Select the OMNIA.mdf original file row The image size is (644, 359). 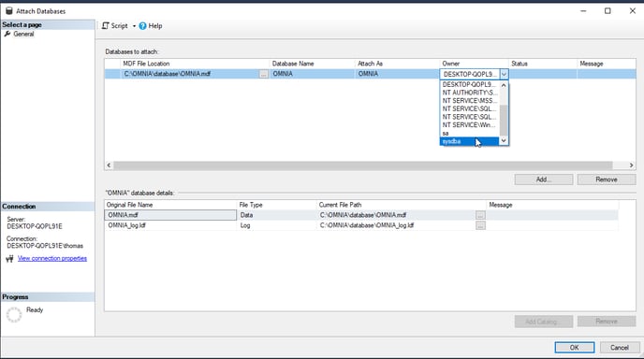point(170,215)
